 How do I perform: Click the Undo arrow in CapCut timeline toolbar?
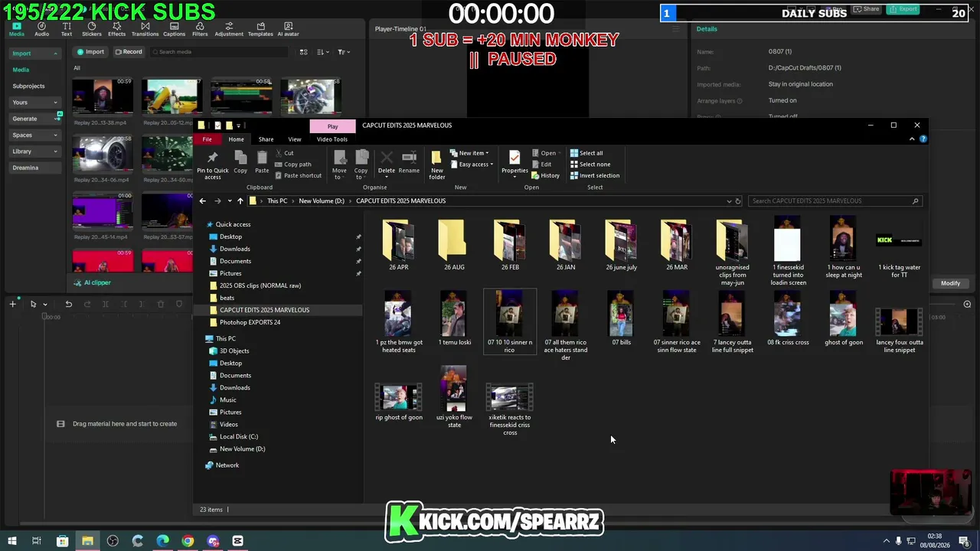(x=68, y=305)
